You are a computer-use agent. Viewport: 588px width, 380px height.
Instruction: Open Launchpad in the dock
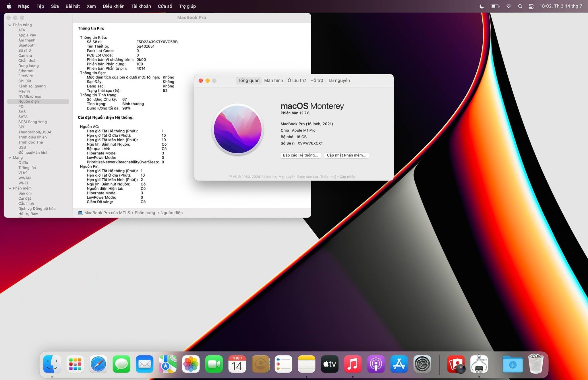[75, 364]
